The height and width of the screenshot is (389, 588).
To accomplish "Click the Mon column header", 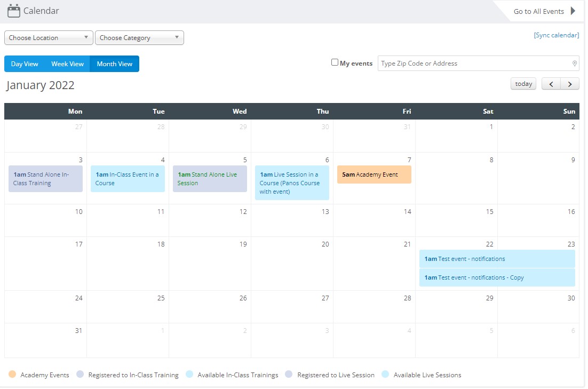I will [75, 112].
